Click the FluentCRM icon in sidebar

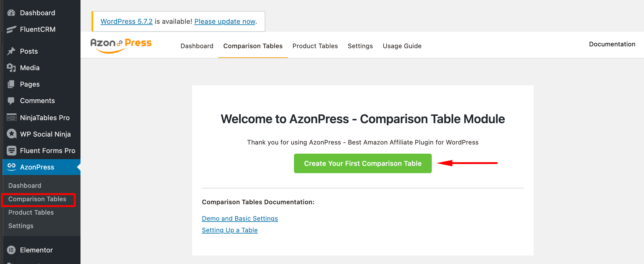point(11,29)
